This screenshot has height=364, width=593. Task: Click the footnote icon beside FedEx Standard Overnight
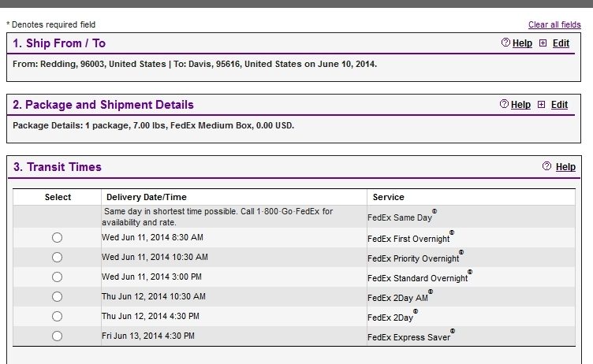point(469,273)
